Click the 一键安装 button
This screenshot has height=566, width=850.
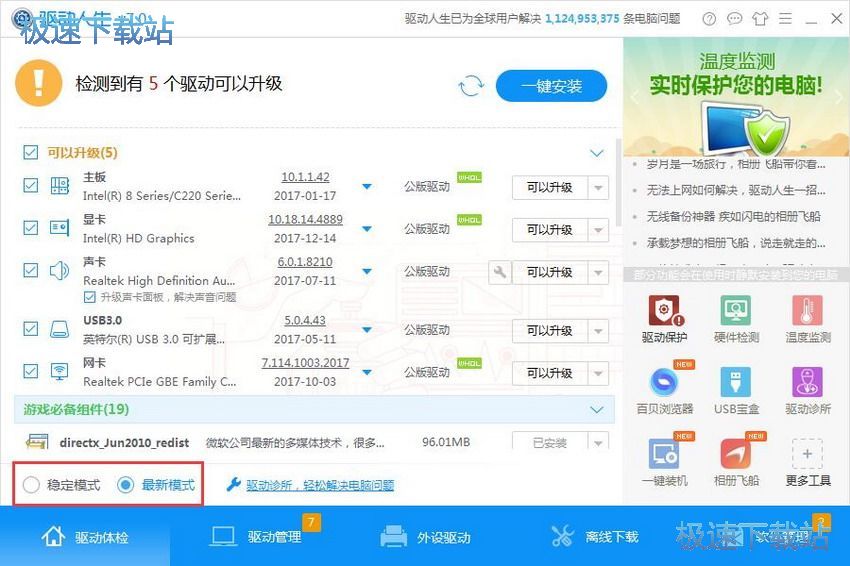click(x=551, y=86)
